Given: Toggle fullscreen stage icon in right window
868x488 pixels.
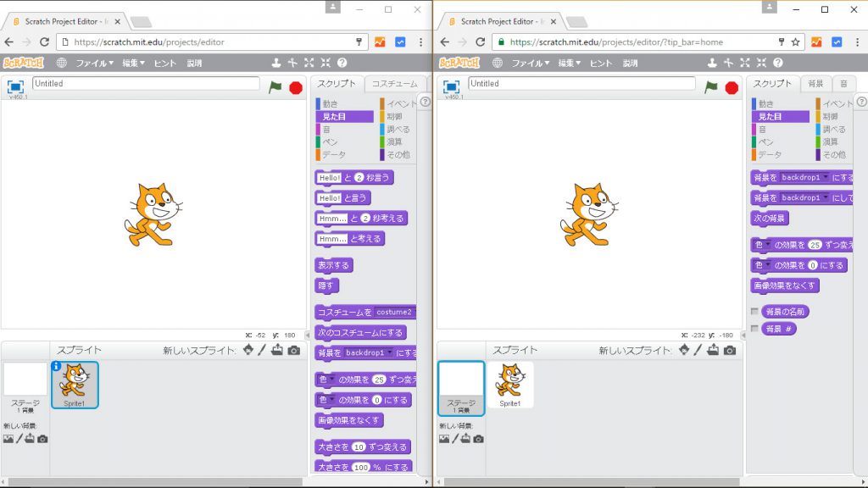Looking at the screenshot, I should click(x=451, y=87).
